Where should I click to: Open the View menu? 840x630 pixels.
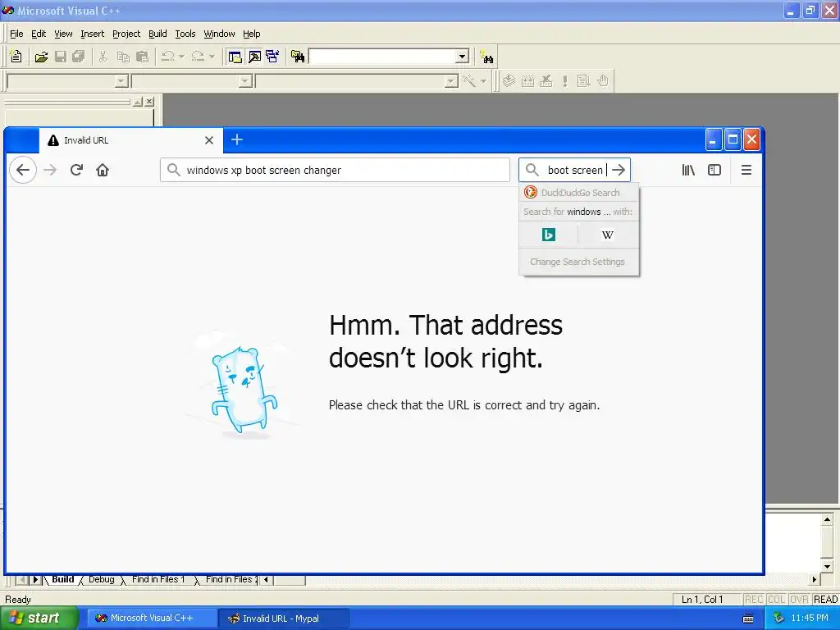(63, 34)
